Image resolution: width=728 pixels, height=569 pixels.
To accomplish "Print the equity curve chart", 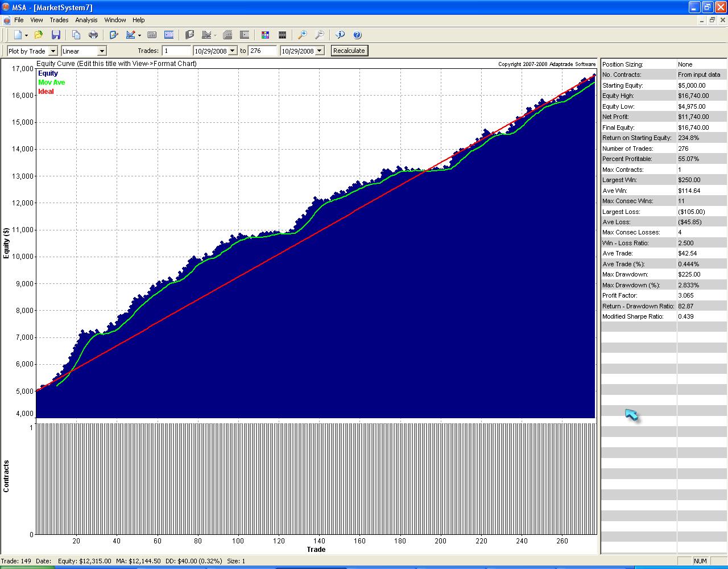I will click(93, 35).
